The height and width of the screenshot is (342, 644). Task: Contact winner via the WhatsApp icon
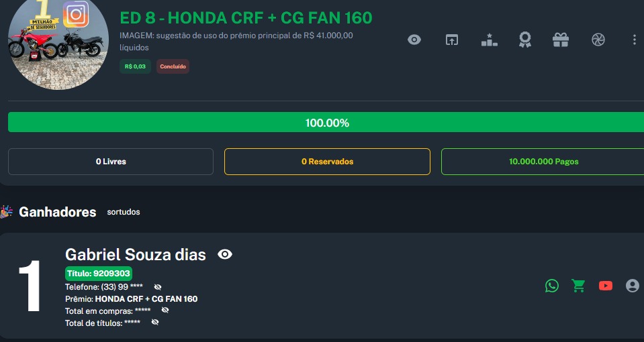point(552,286)
